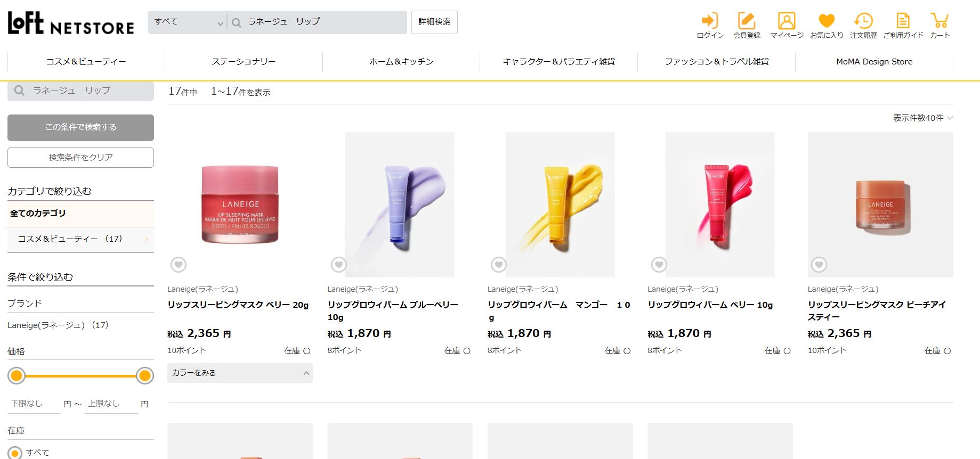Open the 表示件数40件 display count dropdown

[923, 118]
